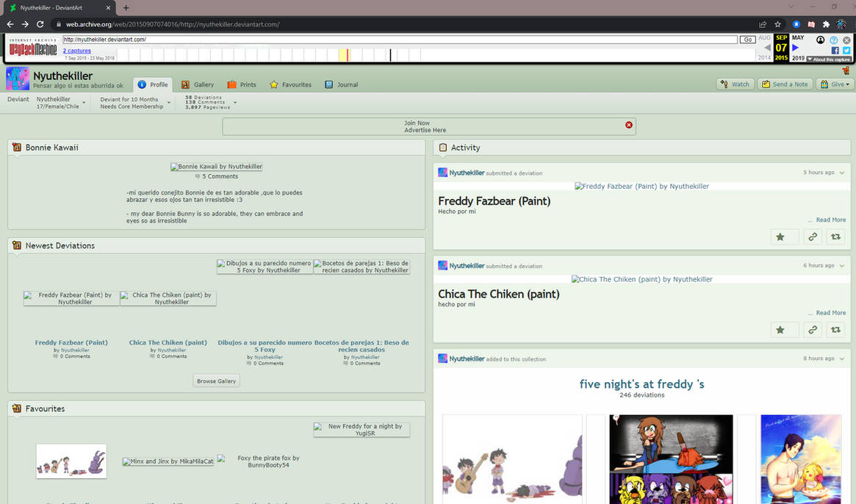
Task: Open the Favourites tab
Action: [x=290, y=84]
